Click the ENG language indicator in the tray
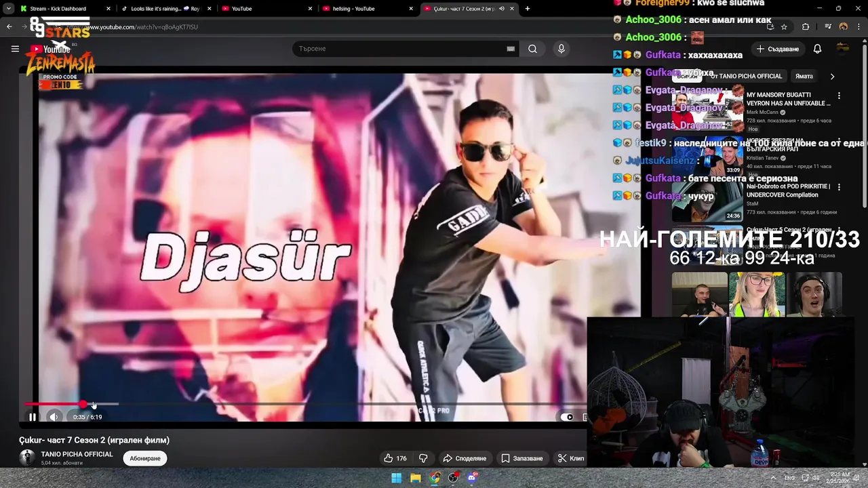868x488 pixels. point(789,478)
